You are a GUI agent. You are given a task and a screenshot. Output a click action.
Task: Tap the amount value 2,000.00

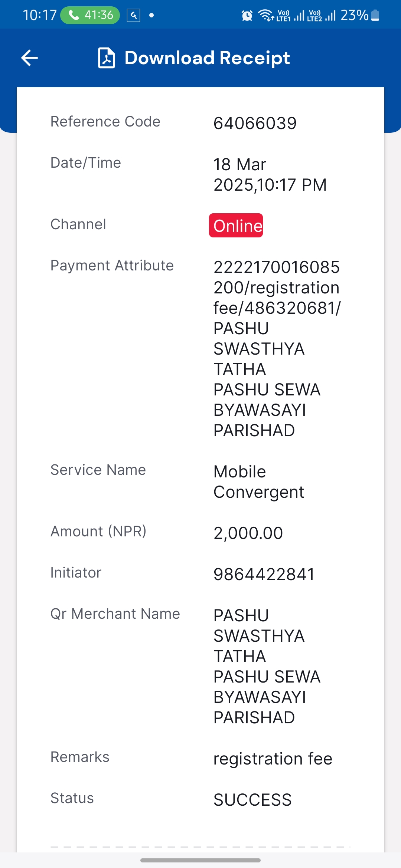(x=248, y=533)
